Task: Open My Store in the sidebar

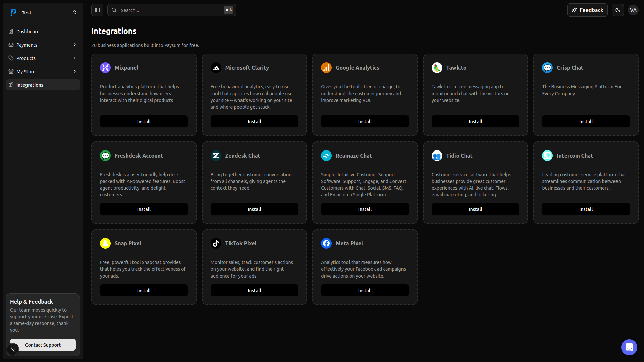Action: [43, 71]
